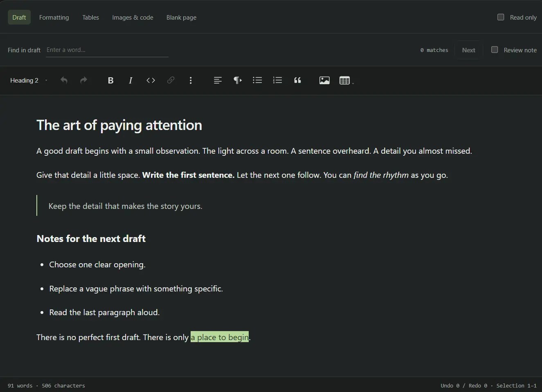The height and width of the screenshot is (392, 542).
Task: Tick the Review note checkbox
Action: [495, 49]
